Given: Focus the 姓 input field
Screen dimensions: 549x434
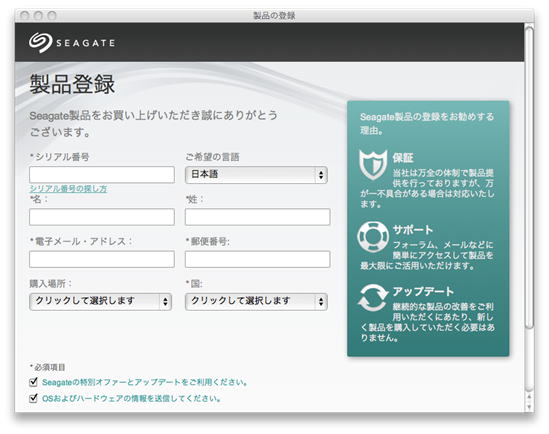Looking at the screenshot, I should (x=258, y=217).
